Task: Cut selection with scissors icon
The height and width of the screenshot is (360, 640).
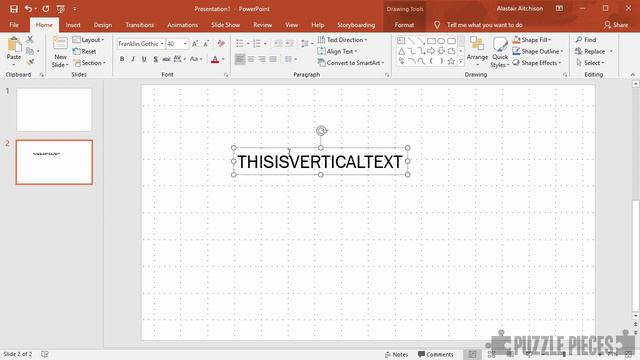Action: [30, 40]
